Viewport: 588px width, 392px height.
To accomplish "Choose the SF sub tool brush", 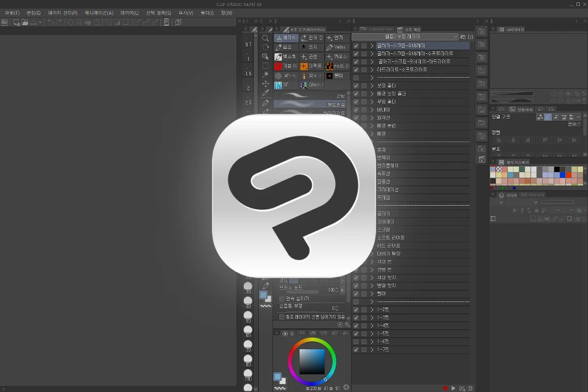I will tap(286, 85).
